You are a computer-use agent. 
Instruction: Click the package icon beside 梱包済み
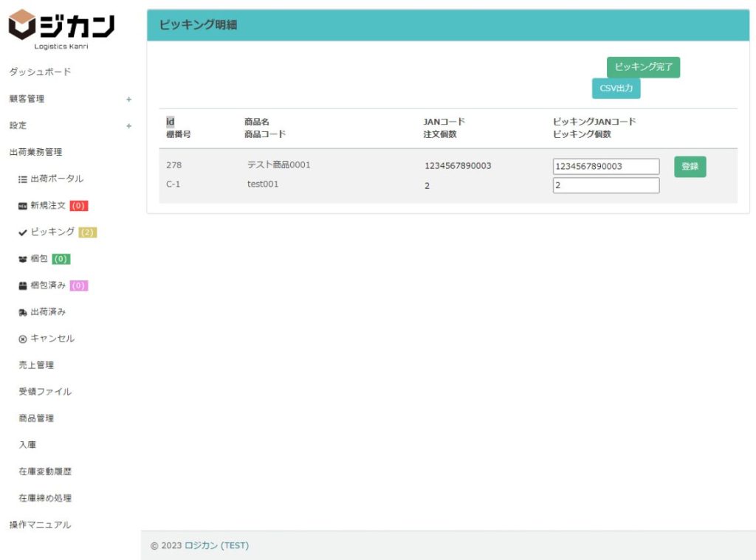click(23, 286)
